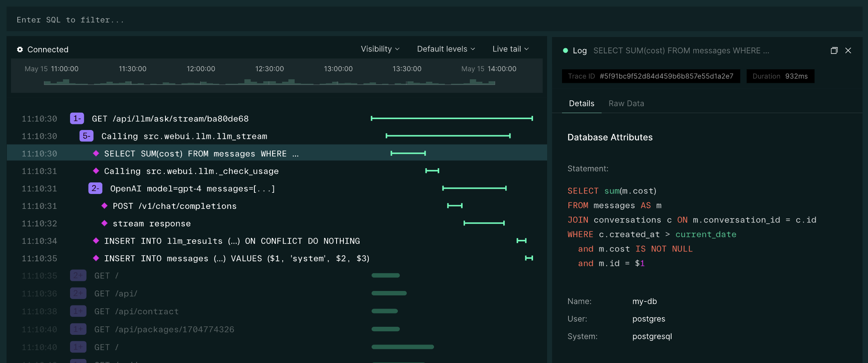
Task: Click the Connected gear status icon
Action: click(20, 49)
